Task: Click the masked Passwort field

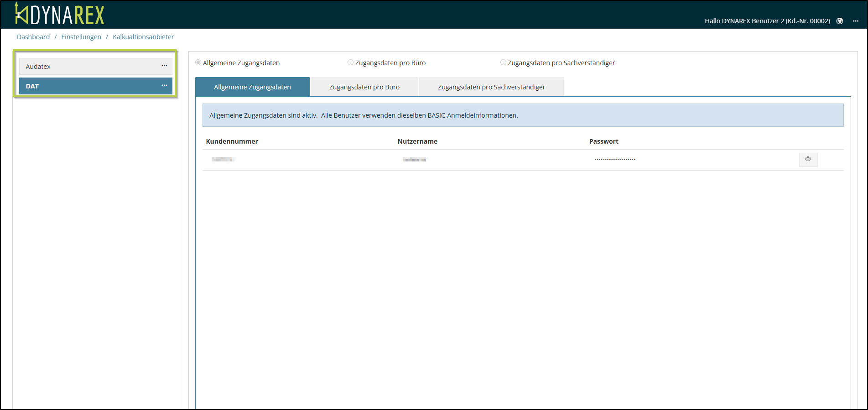Action: (615, 159)
